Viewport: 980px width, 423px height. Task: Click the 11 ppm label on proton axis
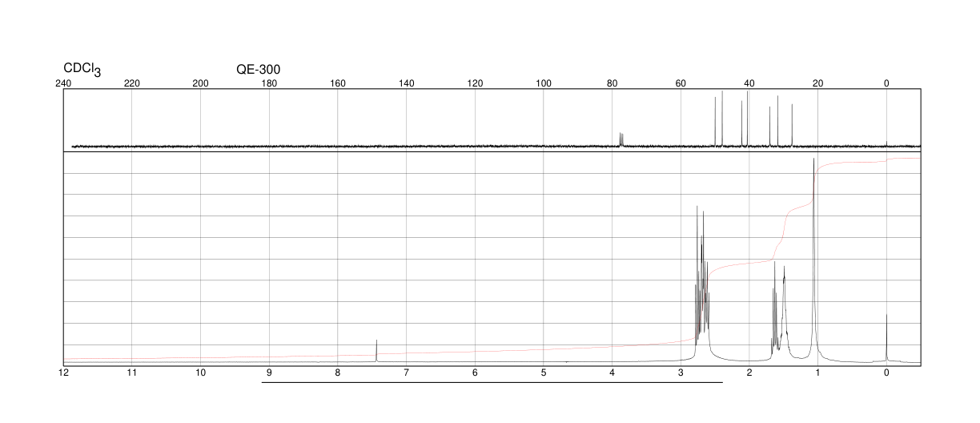[x=132, y=373]
